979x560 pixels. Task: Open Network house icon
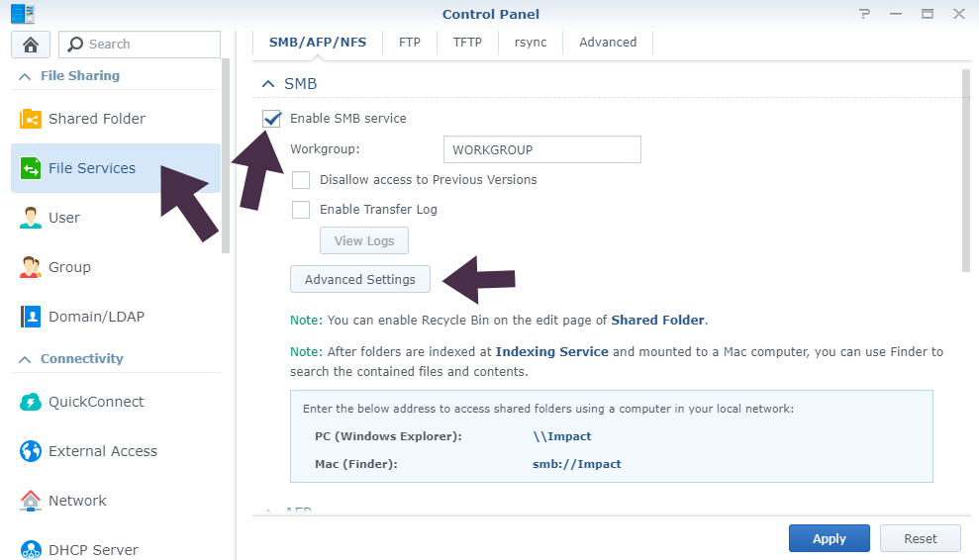pyautogui.click(x=31, y=501)
